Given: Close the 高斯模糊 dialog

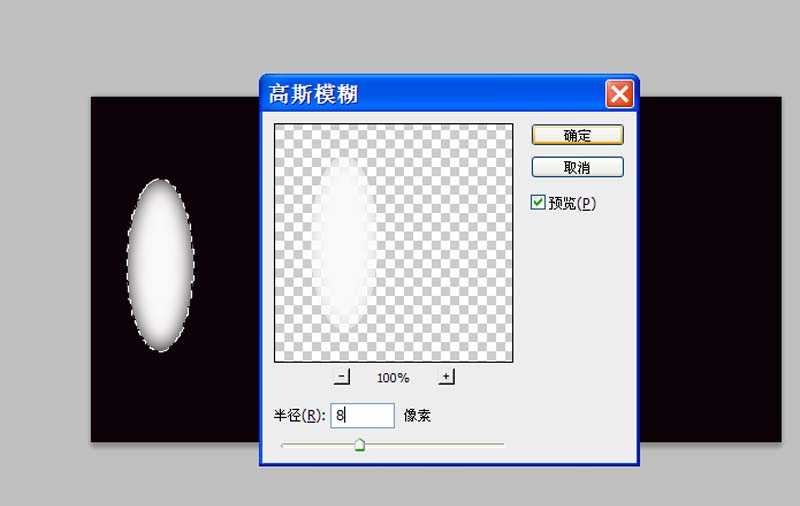Looking at the screenshot, I should pyautogui.click(x=619, y=94).
